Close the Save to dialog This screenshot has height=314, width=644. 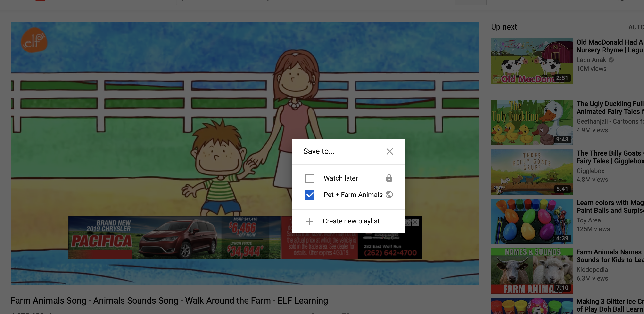(x=389, y=151)
